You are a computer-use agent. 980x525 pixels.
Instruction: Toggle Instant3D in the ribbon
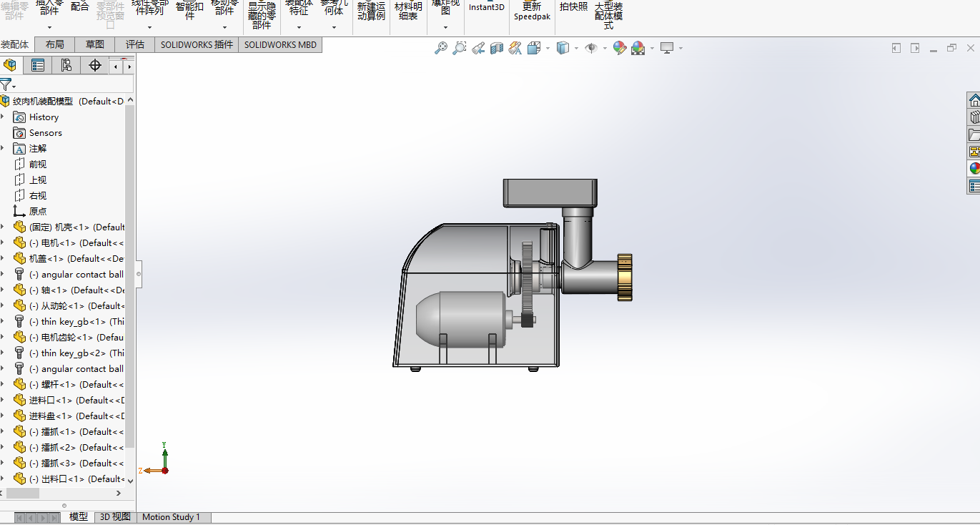486,7
